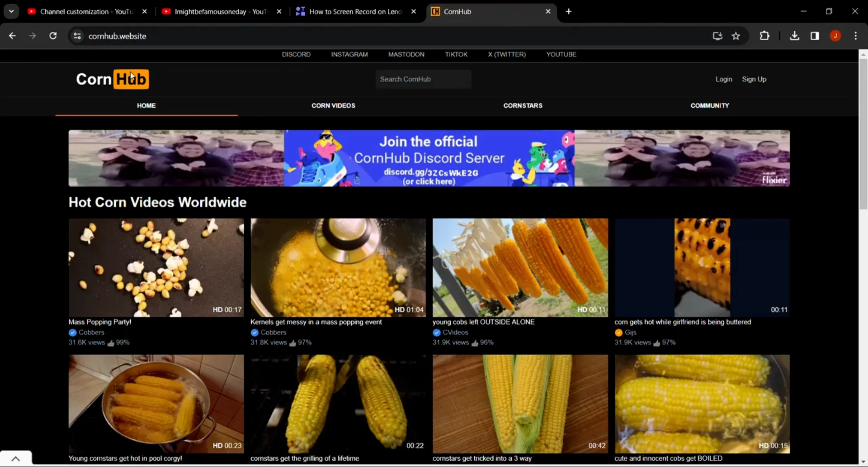The image size is (868, 467).
Task: Play the Mass Popping Party video thumbnail
Action: pos(156,267)
